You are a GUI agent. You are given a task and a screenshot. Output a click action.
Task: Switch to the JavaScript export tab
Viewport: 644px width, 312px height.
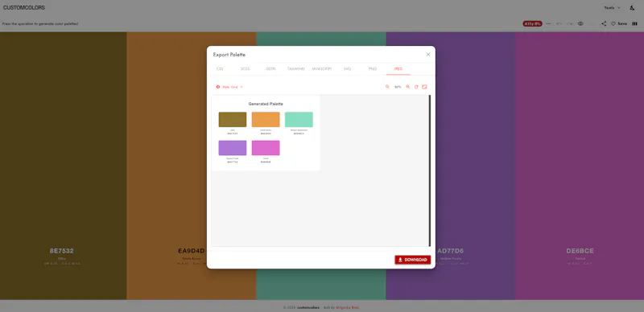coord(321,69)
